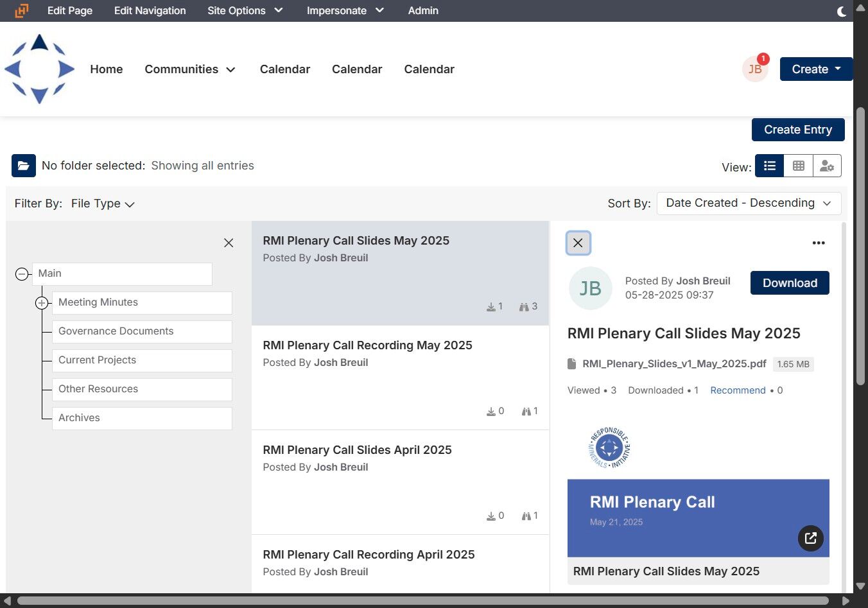The width and height of the screenshot is (868, 608).
Task: Open the Create dropdown button
Action: click(x=816, y=69)
